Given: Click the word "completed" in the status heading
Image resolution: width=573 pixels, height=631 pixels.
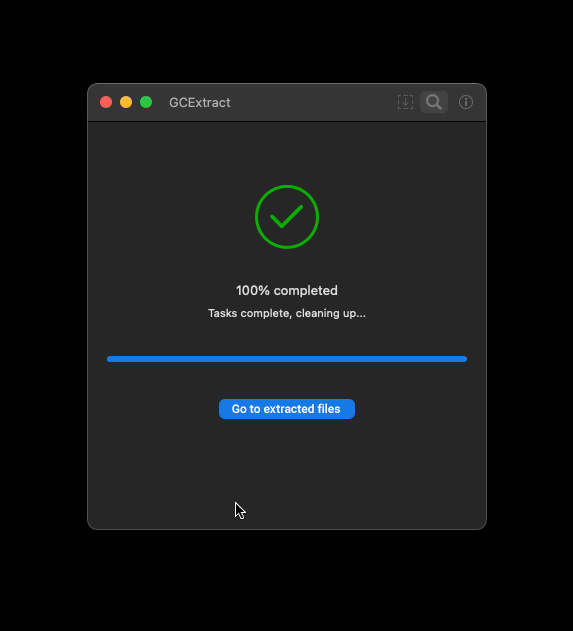Looking at the screenshot, I should tap(306, 291).
